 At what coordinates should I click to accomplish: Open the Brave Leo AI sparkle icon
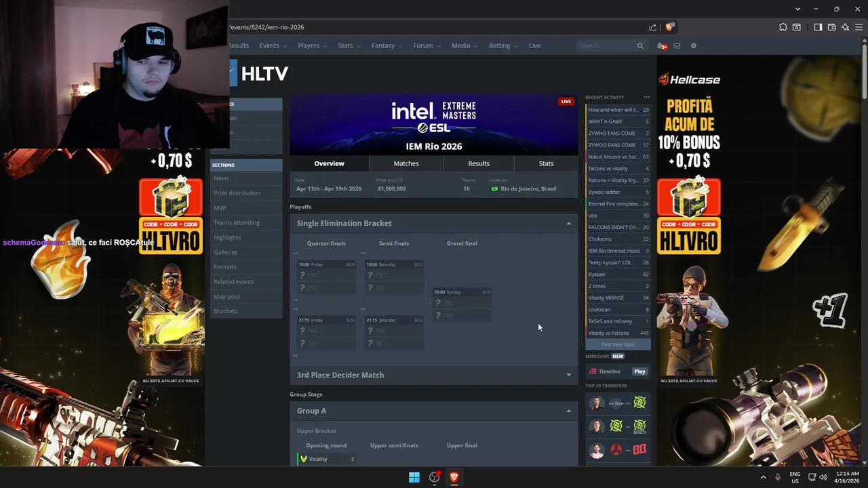pyautogui.click(x=845, y=27)
